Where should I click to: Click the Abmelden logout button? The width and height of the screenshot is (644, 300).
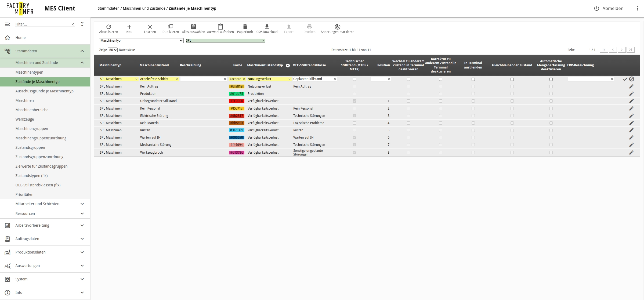tap(609, 8)
